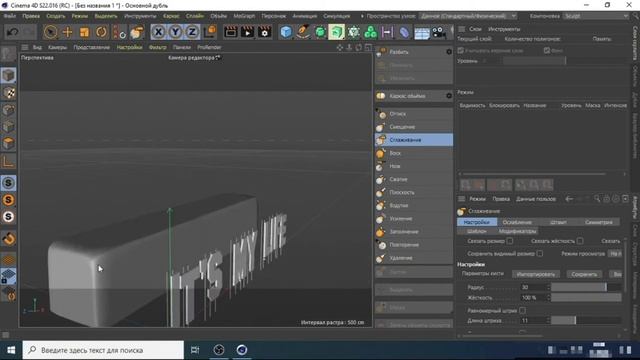Select the Повторение repeat brush
The image size is (640, 360).
click(x=413, y=244)
